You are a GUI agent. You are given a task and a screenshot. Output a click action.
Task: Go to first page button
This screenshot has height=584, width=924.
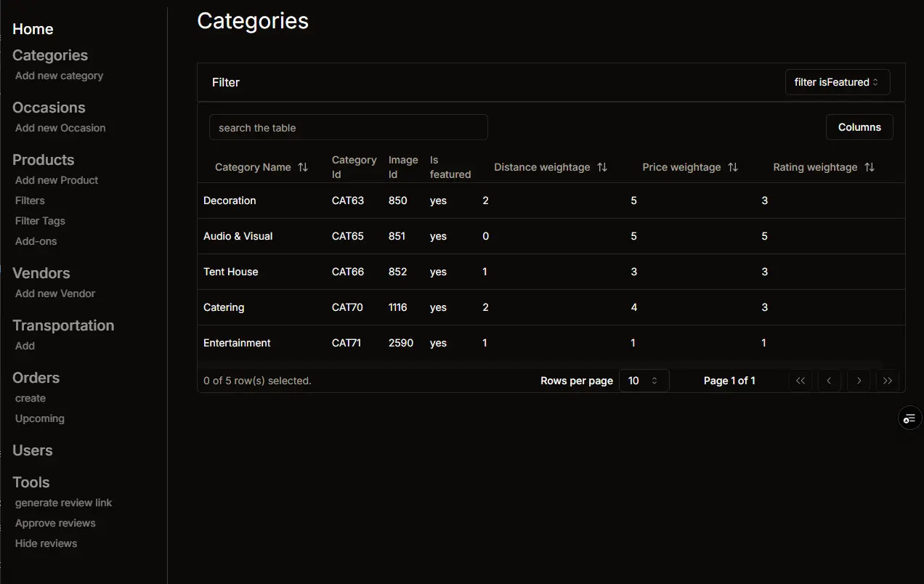point(801,381)
